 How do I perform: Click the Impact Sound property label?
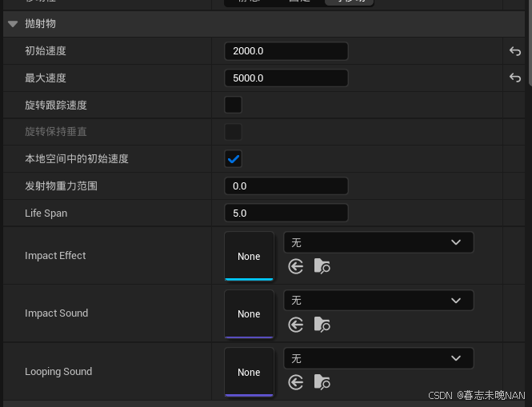click(56, 313)
